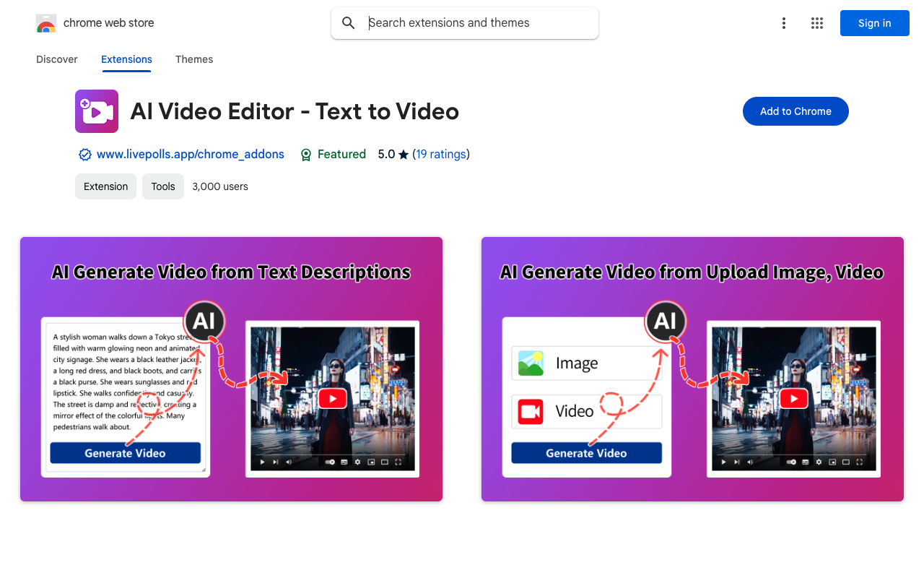The height and width of the screenshot is (578, 924).
Task: Open the Google apps grid
Action: click(817, 23)
